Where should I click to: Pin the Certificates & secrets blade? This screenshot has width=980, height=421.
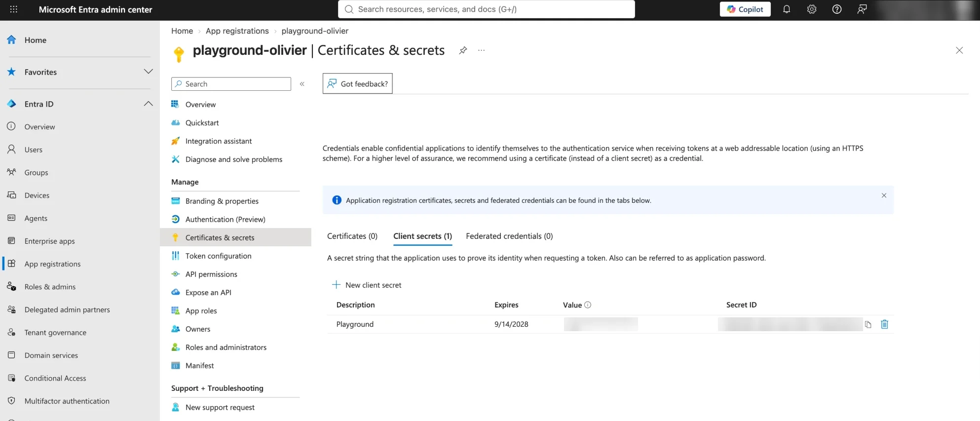[463, 50]
